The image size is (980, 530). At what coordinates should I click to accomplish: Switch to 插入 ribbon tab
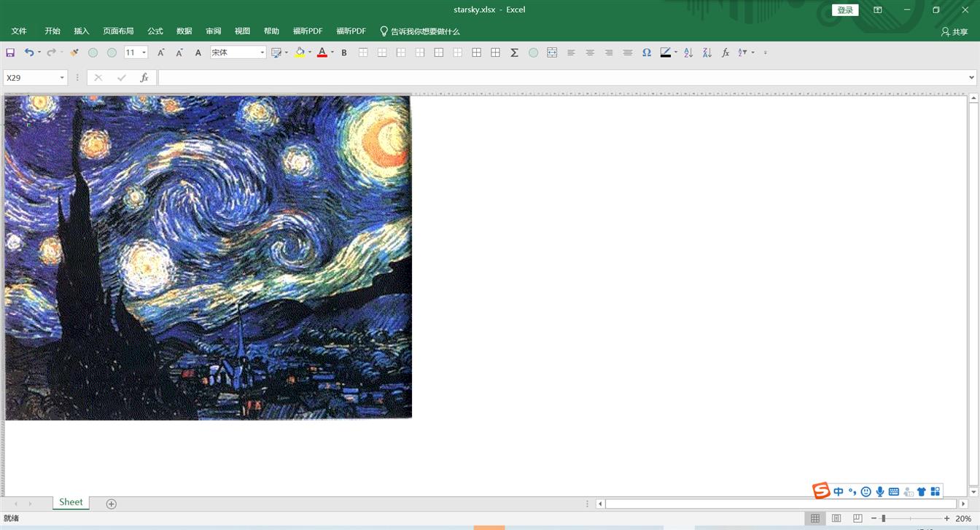click(x=82, y=31)
